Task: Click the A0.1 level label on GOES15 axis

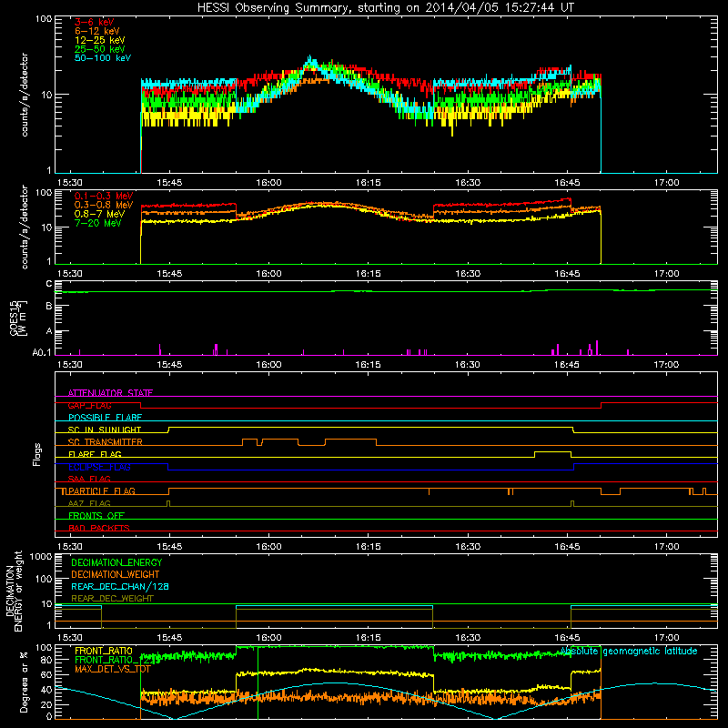Action: 41,352
